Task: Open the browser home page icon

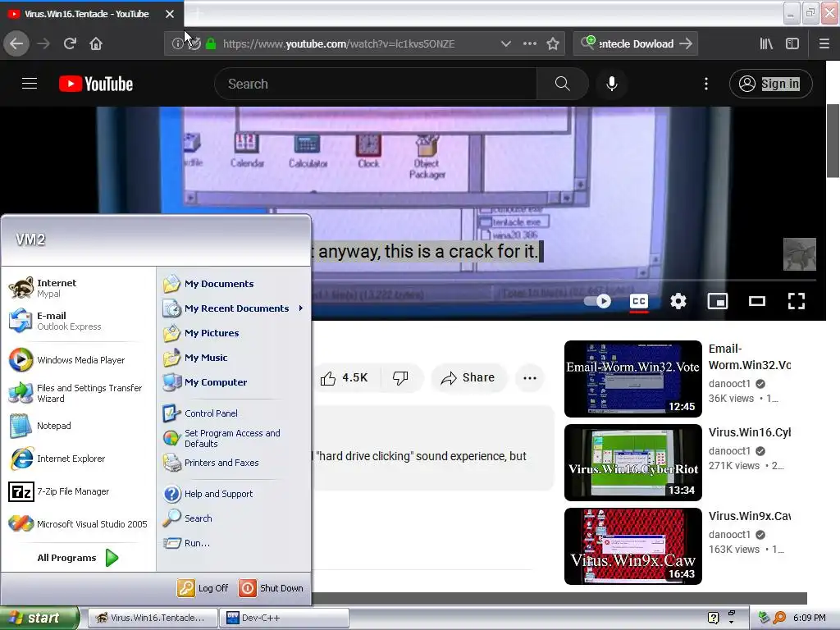Action: tap(96, 43)
